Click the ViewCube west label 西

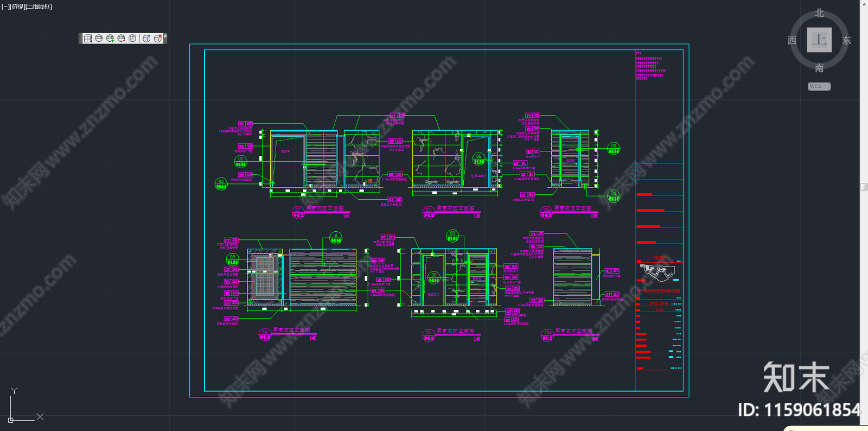tap(792, 40)
